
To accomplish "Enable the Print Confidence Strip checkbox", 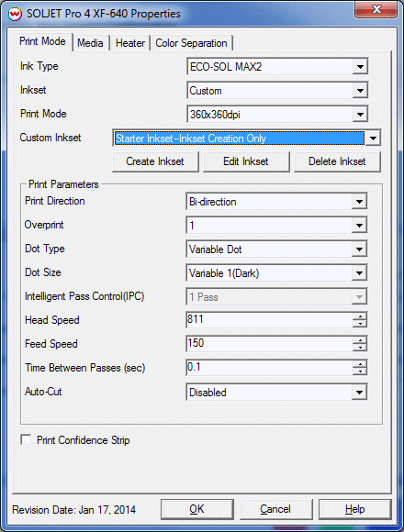I will [26, 439].
